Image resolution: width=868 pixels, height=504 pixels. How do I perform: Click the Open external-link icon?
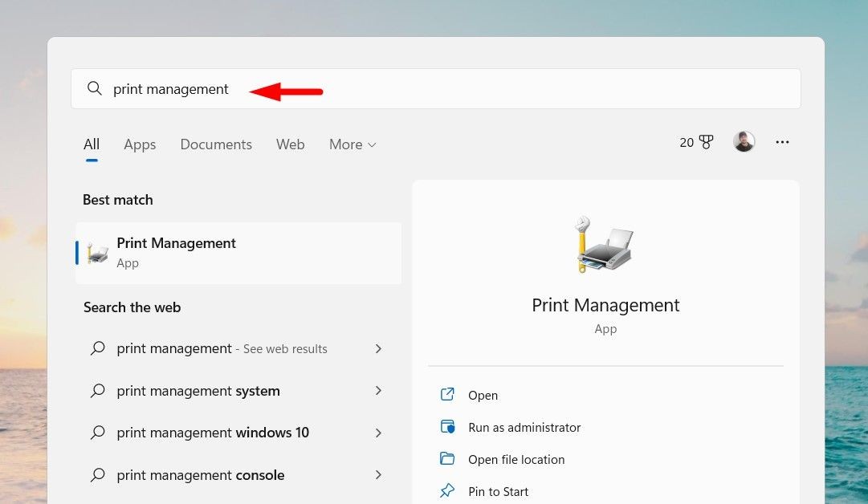click(447, 395)
